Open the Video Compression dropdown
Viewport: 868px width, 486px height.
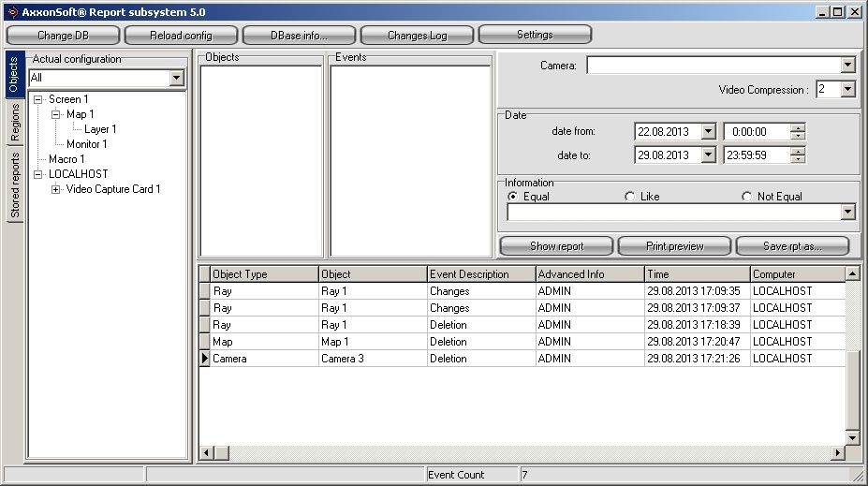click(x=847, y=90)
